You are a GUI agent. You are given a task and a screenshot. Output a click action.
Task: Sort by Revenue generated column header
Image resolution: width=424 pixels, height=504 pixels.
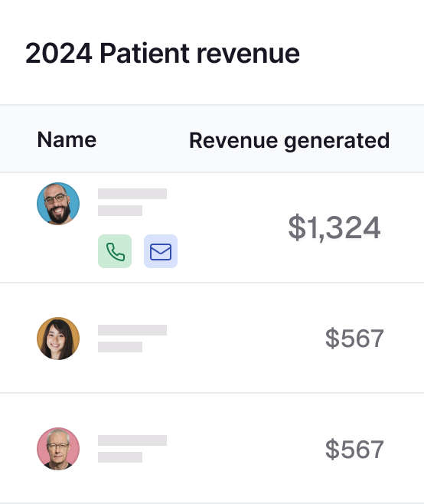289,141
